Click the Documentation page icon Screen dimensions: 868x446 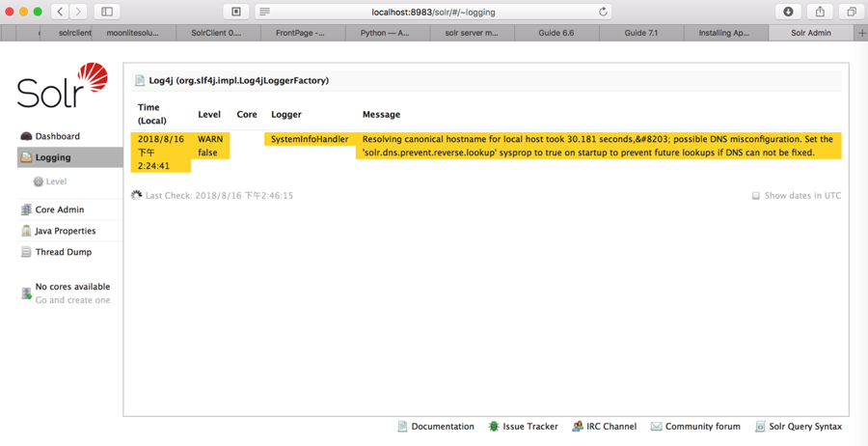click(x=403, y=427)
